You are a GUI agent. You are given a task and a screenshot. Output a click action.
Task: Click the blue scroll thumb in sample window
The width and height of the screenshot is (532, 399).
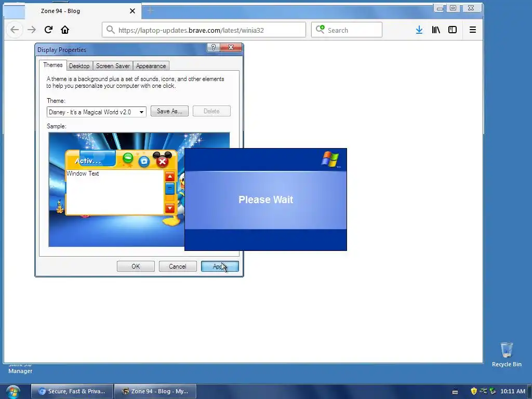170,189
